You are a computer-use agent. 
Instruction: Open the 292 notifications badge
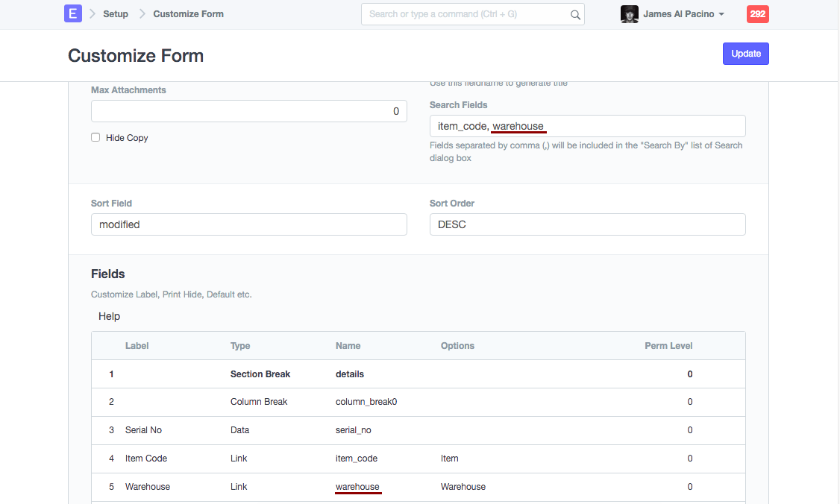[x=757, y=14]
